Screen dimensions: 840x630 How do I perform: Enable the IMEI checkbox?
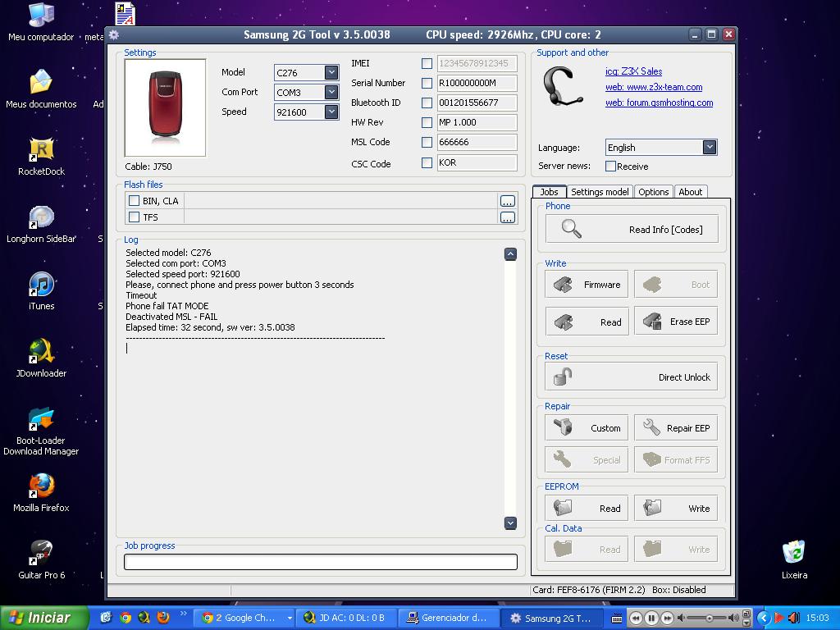click(x=427, y=63)
